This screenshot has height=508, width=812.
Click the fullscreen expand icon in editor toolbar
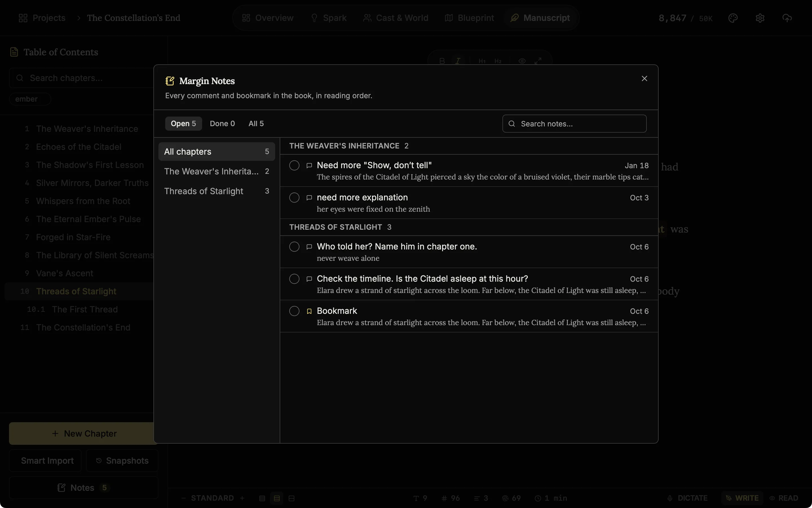(538, 61)
